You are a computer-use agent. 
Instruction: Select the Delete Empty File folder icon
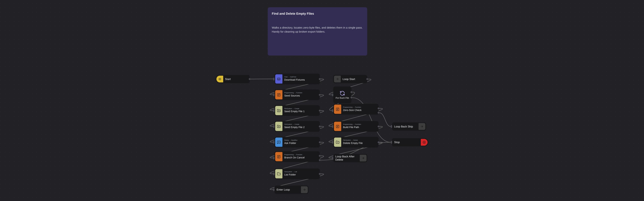click(337, 142)
